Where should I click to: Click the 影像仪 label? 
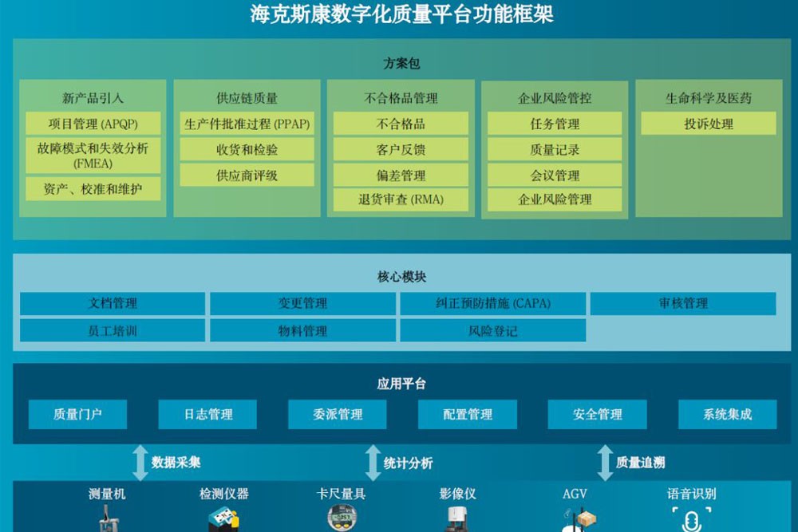click(x=457, y=494)
